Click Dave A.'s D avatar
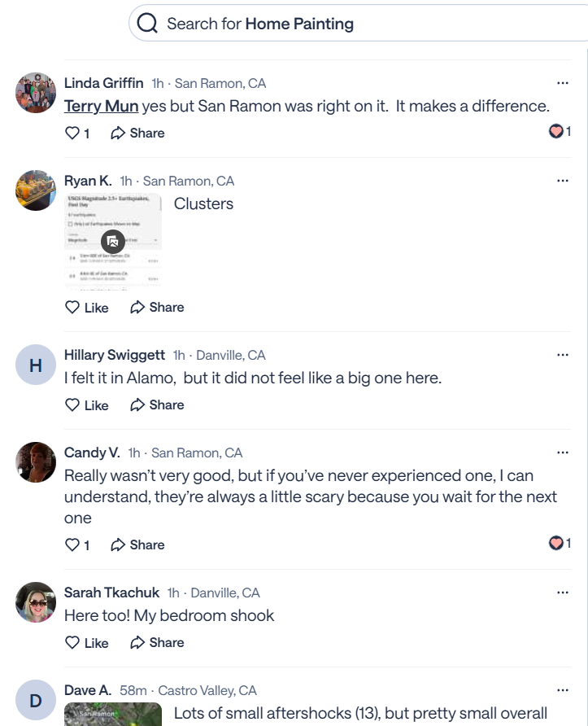This screenshot has width=588, height=726. 36,701
